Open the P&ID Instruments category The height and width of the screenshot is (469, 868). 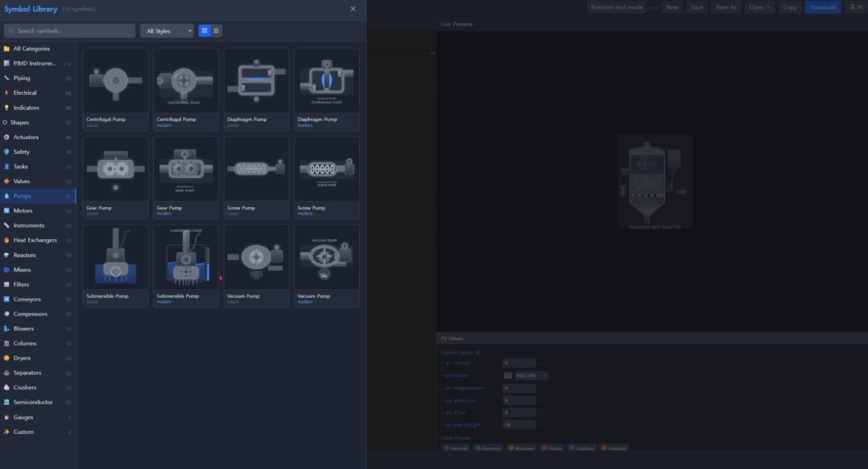[38, 63]
